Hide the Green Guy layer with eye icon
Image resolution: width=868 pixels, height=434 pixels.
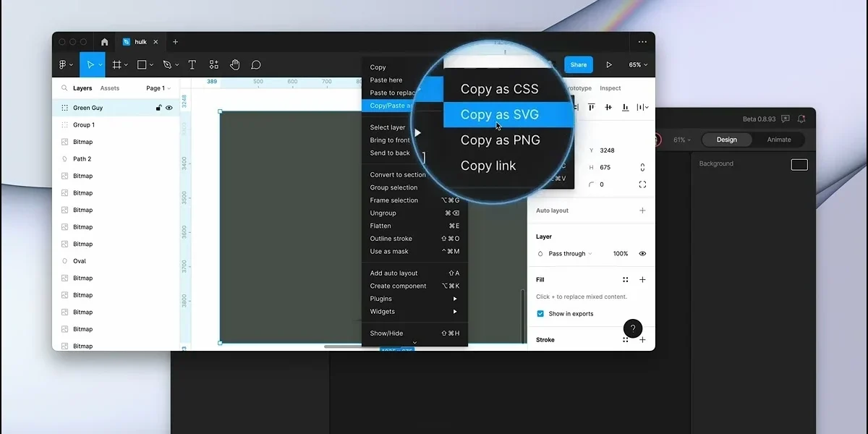coord(169,108)
